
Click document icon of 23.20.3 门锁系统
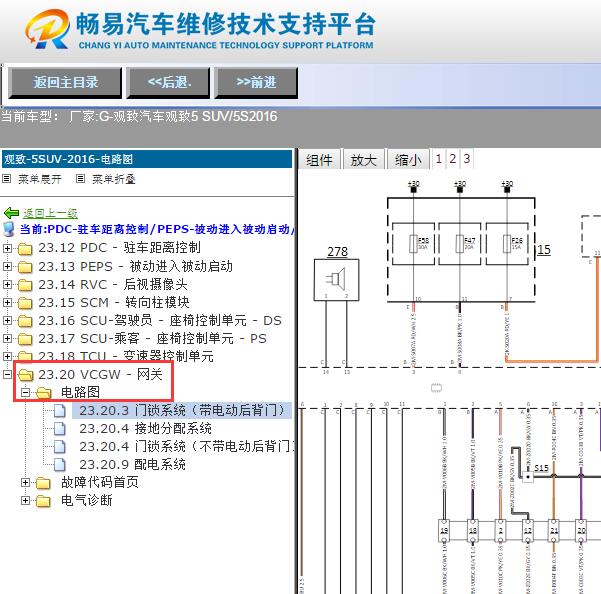pyautogui.click(x=59, y=410)
